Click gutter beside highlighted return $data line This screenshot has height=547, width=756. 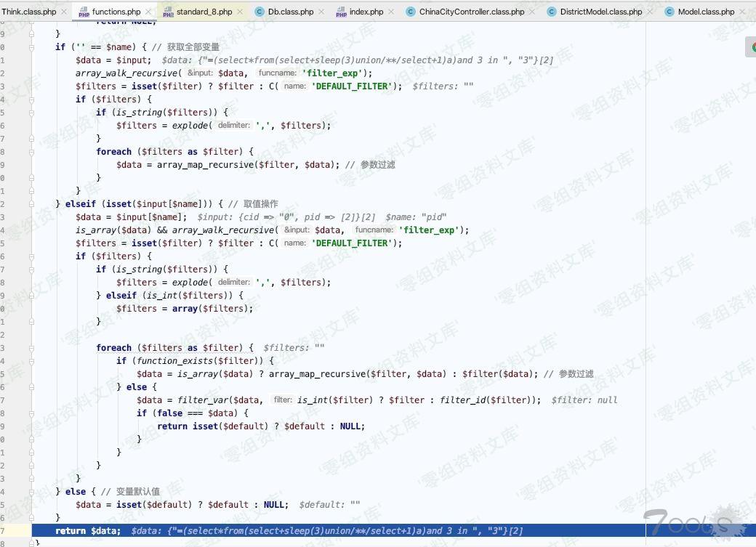coord(15,531)
